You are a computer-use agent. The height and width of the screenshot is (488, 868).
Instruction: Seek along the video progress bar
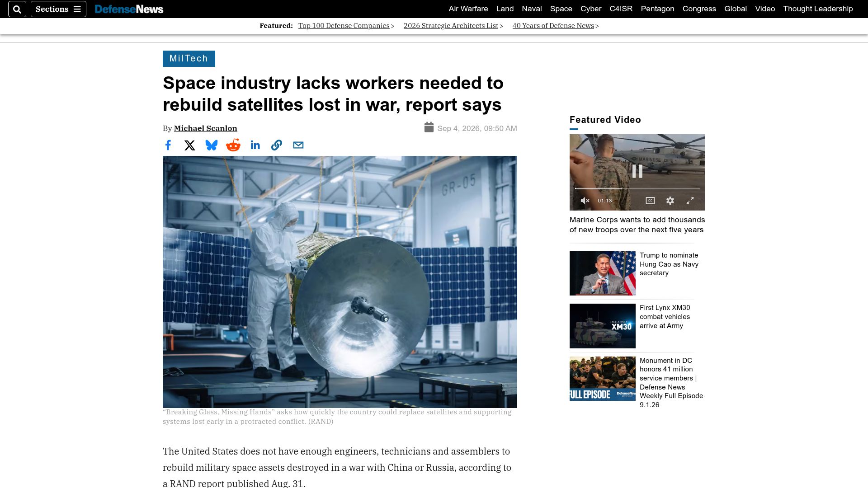[637, 188]
